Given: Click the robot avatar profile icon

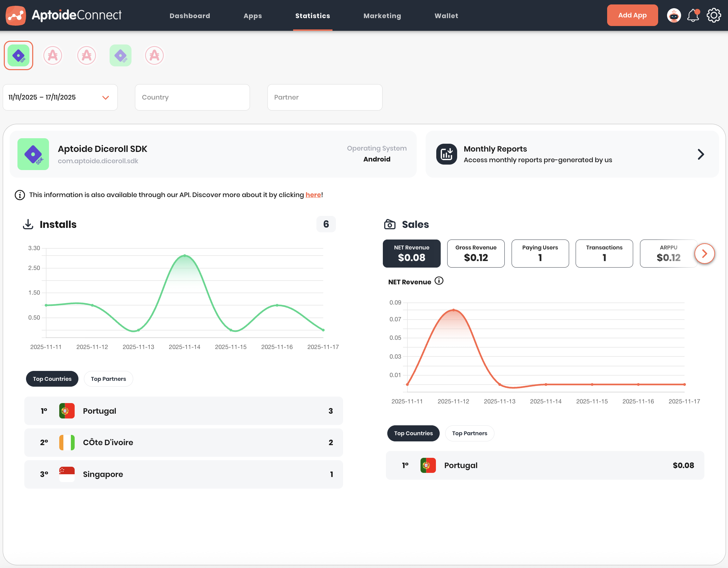Looking at the screenshot, I should click(x=674, y=16).
